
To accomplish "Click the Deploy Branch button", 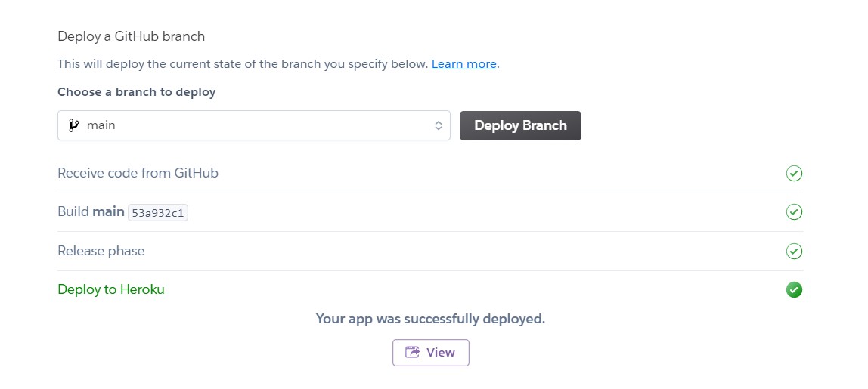I will [x=520, y=125].
